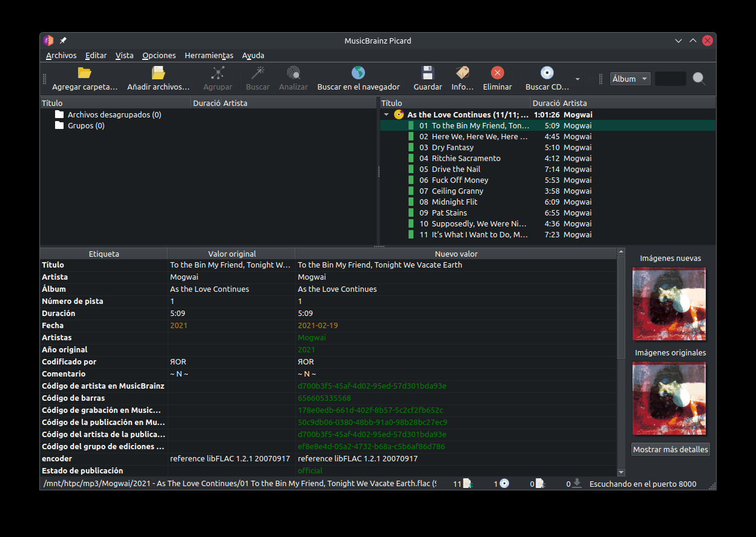Click the Buscar CD disc icon
756x537 pixels.
[x=547, y=73]
